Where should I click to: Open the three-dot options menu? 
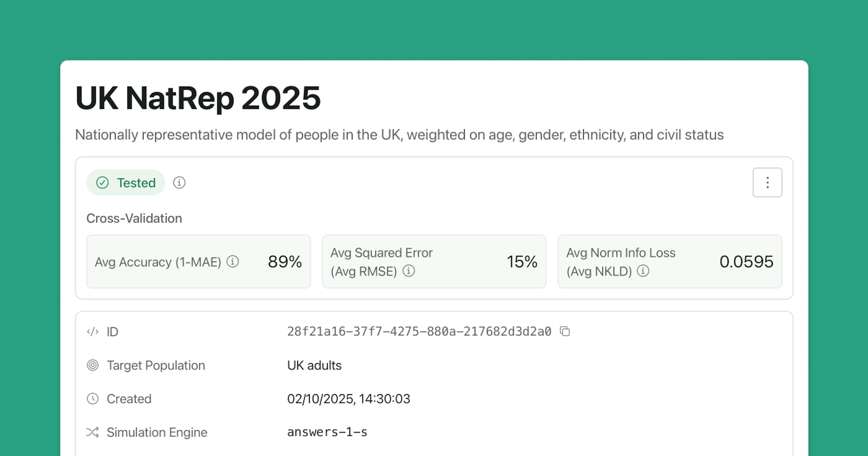(x=767, y=183)
